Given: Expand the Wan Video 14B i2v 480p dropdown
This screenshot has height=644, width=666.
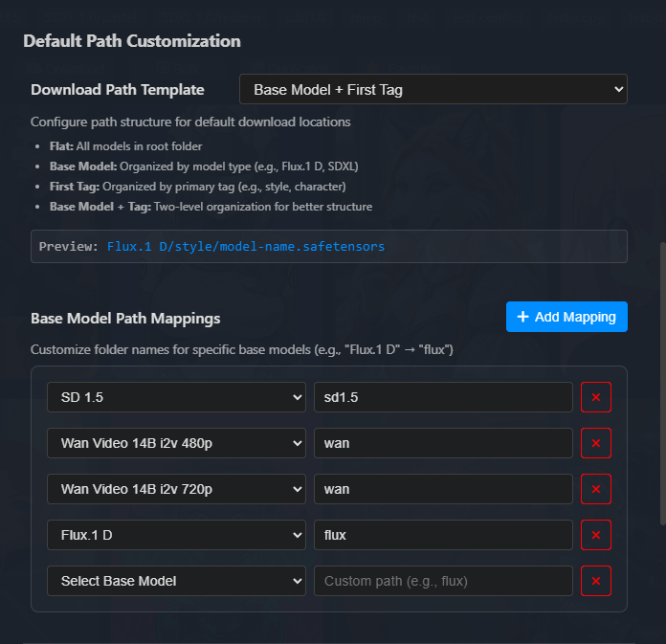Looking at the screenshot, I should click(176, 443).
